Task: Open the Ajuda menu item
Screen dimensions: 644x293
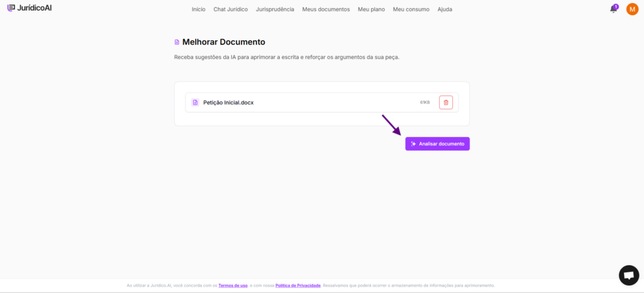Action: pos(445,9)
